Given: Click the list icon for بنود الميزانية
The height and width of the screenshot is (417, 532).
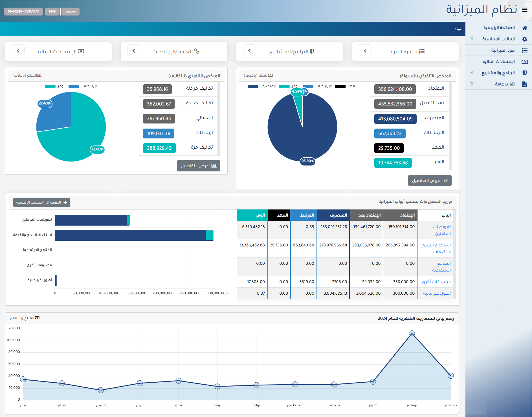Looking at the screenshot, I should (x=525, y=50).
